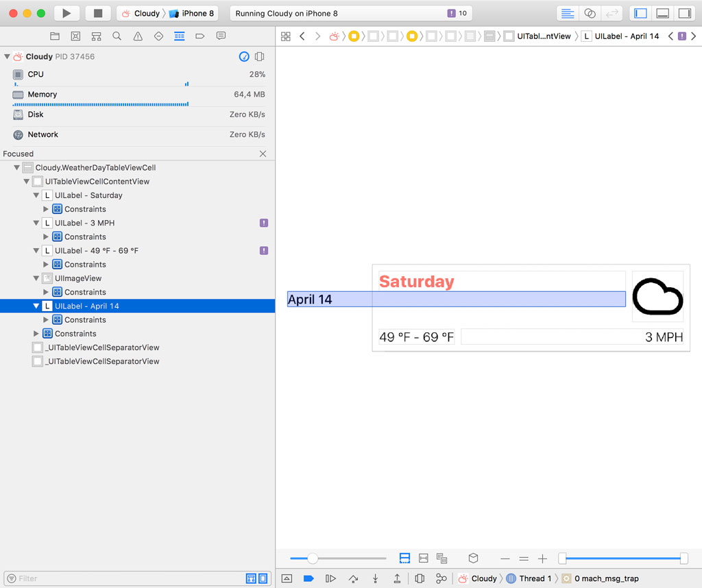Click the Filter text field
Image resolution: width=702 pixels, height=588 pixels.
click(x=127, y=578)
